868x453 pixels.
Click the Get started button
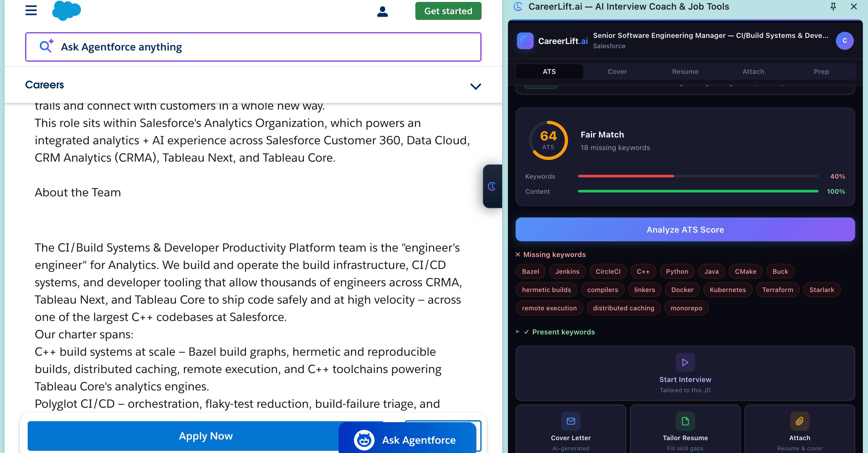coord(448,11)
